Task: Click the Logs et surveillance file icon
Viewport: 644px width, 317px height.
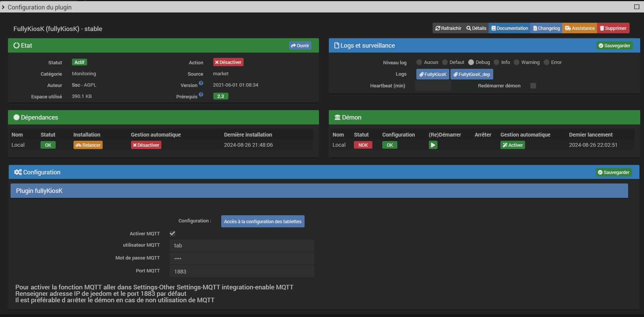Action: [336, 45]
